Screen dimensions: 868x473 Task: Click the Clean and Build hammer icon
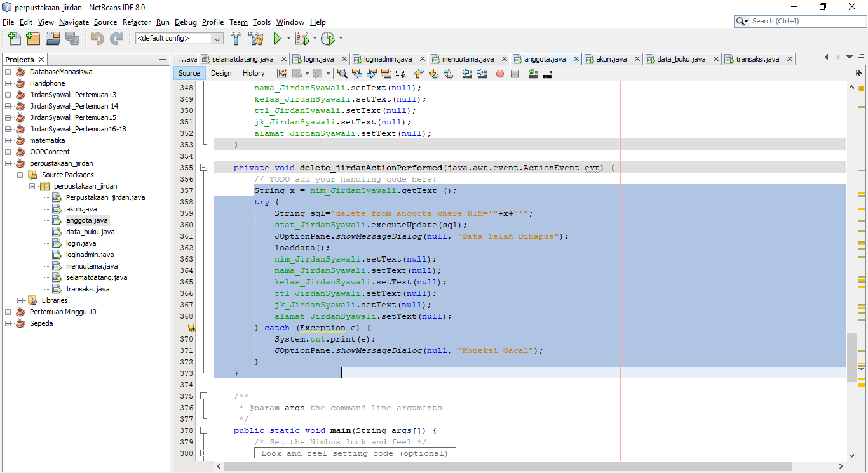[x=256, y=37]
